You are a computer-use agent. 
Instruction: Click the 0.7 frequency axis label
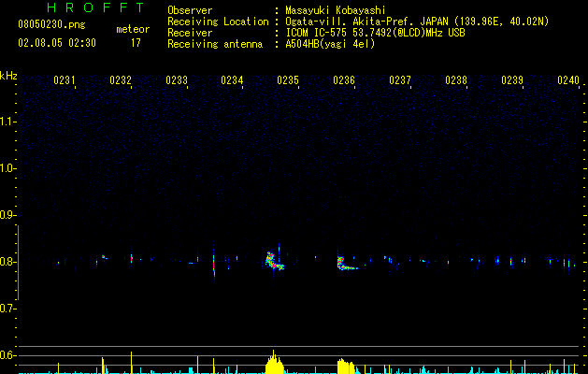pyautogui.click(x=7, y=309)
